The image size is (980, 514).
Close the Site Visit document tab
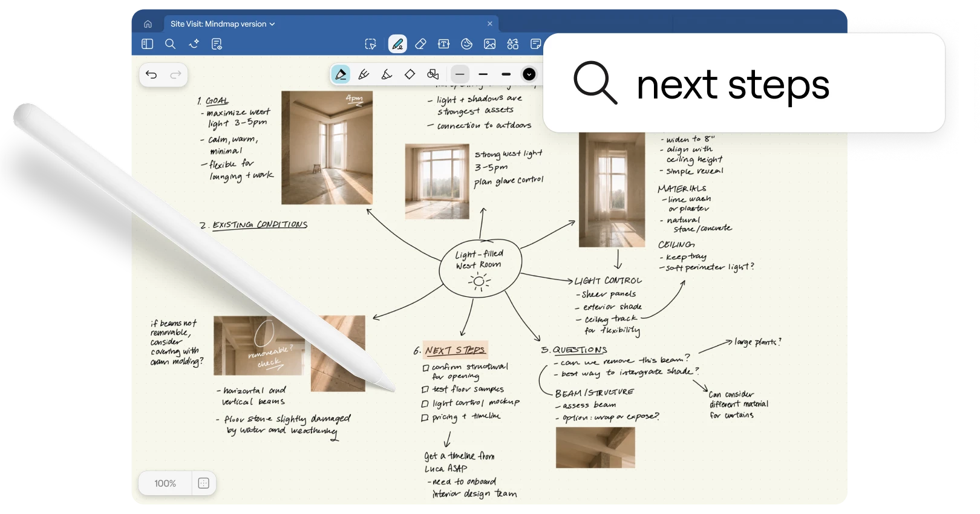[x=490, y=24]
